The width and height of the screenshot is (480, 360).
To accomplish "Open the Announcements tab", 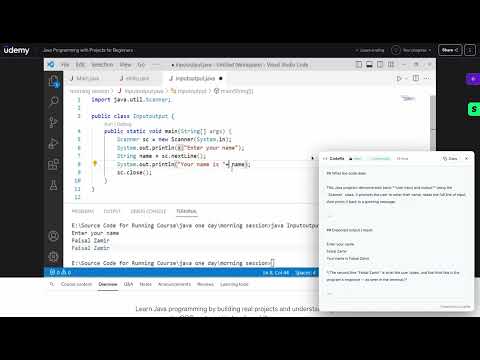I will (174, 284).
